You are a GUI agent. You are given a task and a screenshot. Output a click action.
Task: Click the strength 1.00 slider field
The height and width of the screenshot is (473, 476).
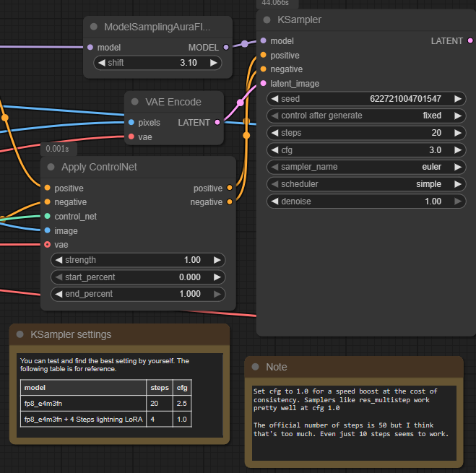[x=138, y=260]
